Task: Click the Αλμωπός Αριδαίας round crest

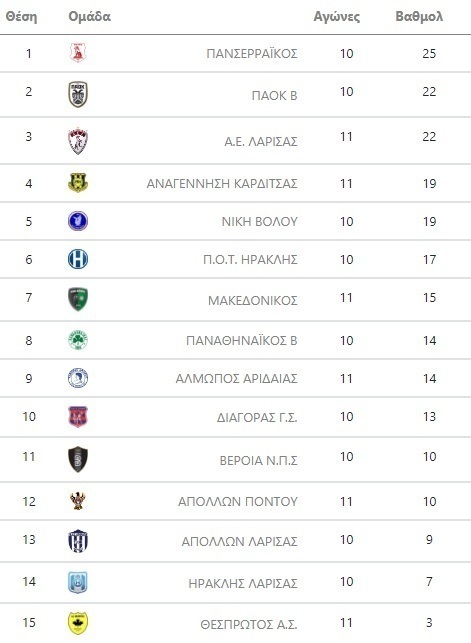Action: point(78,378)
